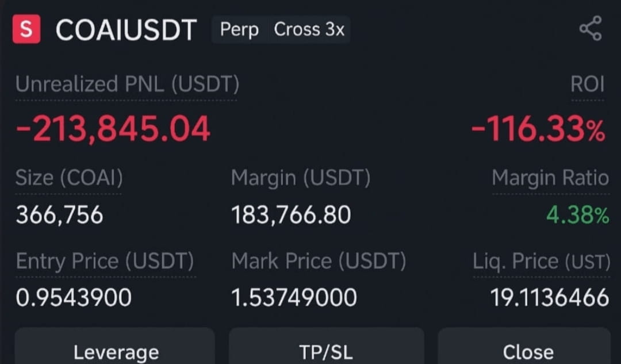Select the -213,845.04 PNL value
621x364 pixels.
pos(113,129)
